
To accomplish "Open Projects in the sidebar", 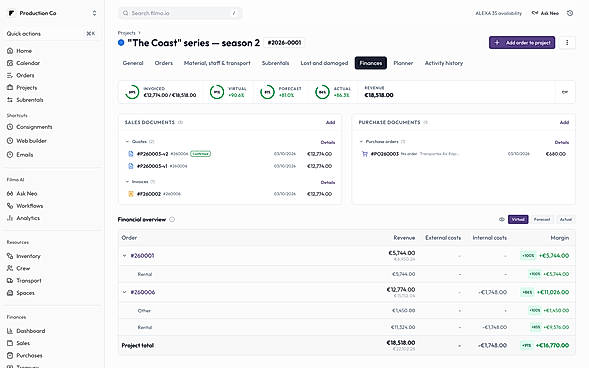I will click(26, 87).
